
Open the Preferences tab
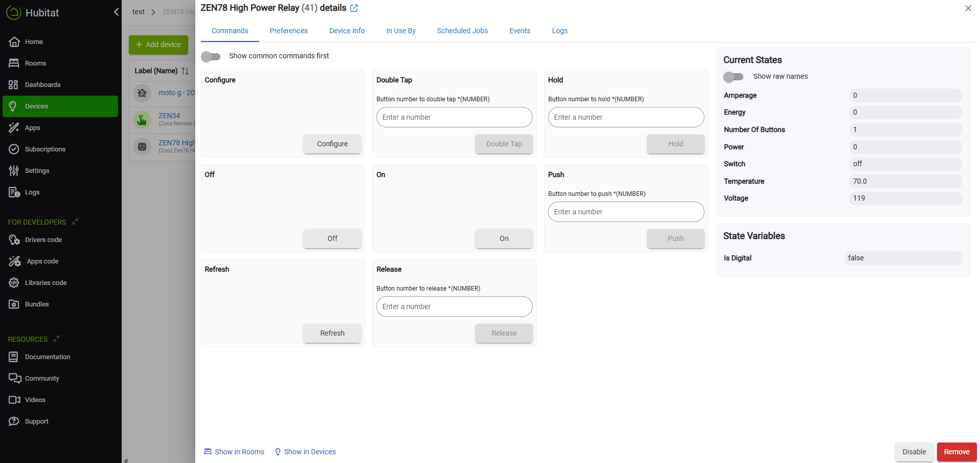[289, 31]
